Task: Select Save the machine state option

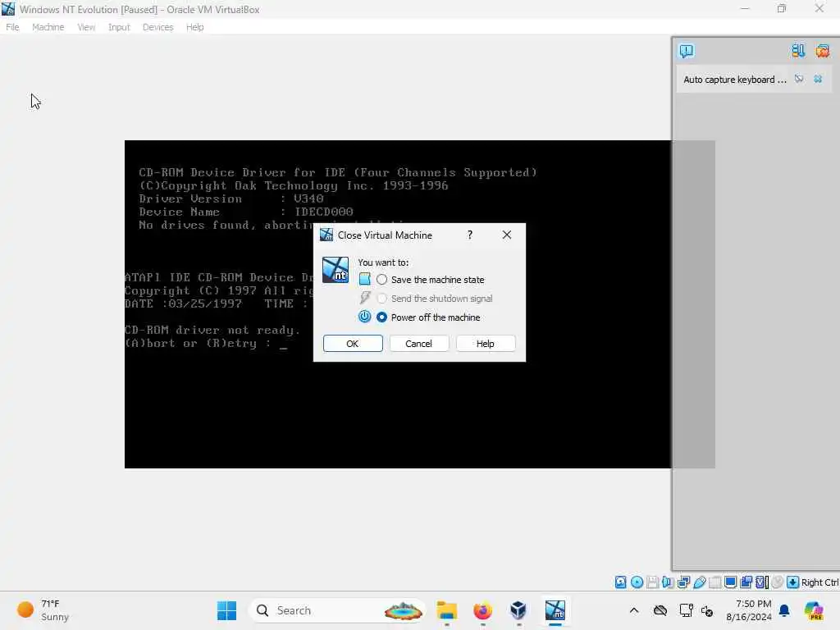Action: pyautogui.click(x=381, y=280)
